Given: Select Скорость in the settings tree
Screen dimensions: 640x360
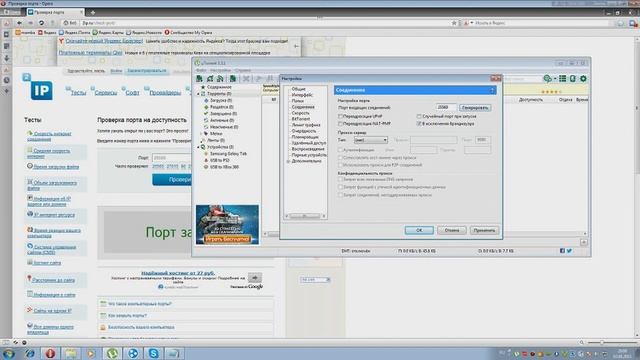Looking at the screenshot, I should click(301, 113).
